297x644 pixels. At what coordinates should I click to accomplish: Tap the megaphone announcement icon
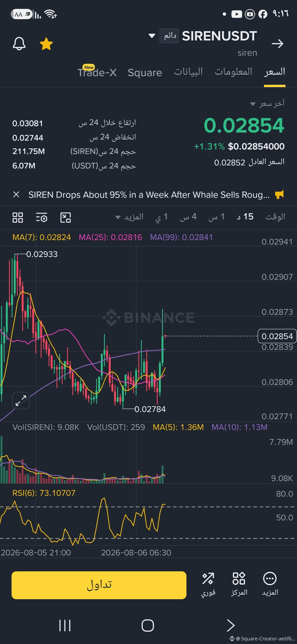(279, 194)
